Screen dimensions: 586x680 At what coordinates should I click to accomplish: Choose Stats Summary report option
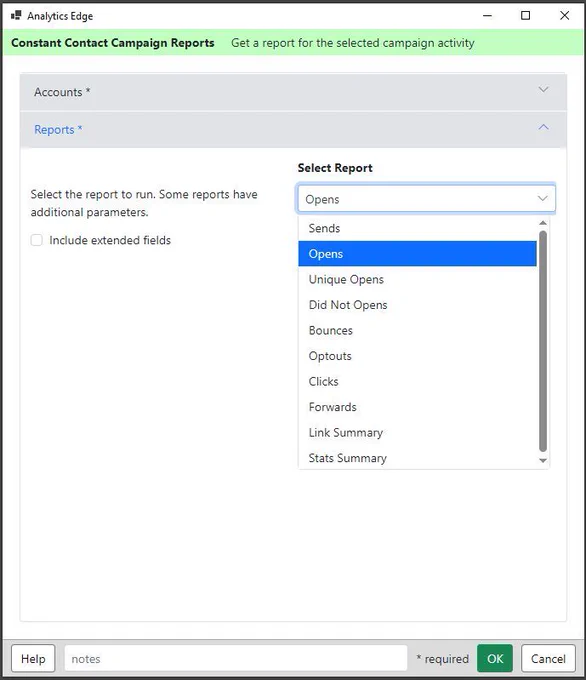pos(417,458)
